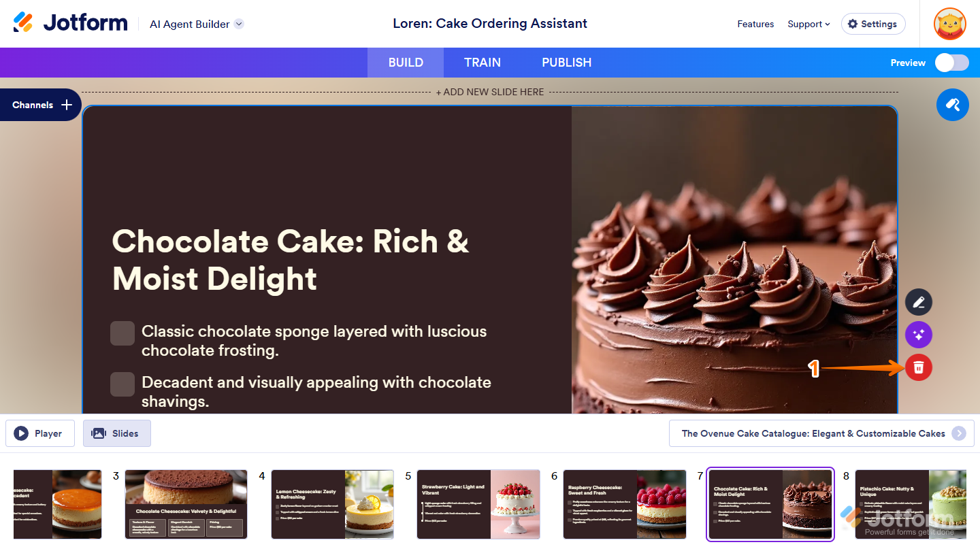980x551 pixels.
Task: Click the red trash delete slide icon
Action: tap(919, 367)
